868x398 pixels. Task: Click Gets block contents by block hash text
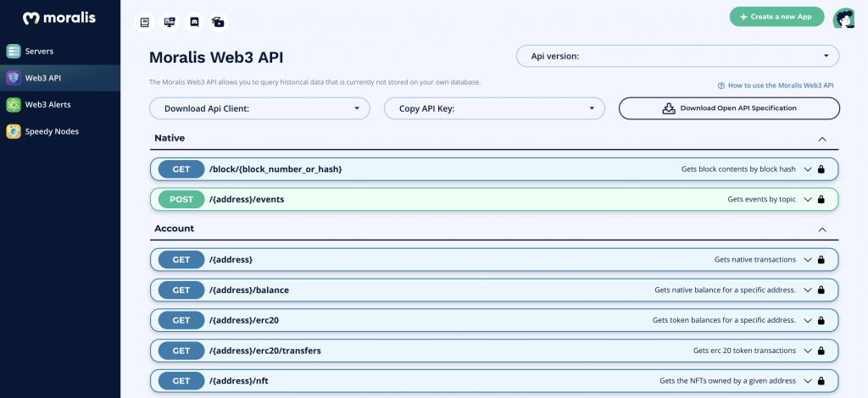point(738,169)
